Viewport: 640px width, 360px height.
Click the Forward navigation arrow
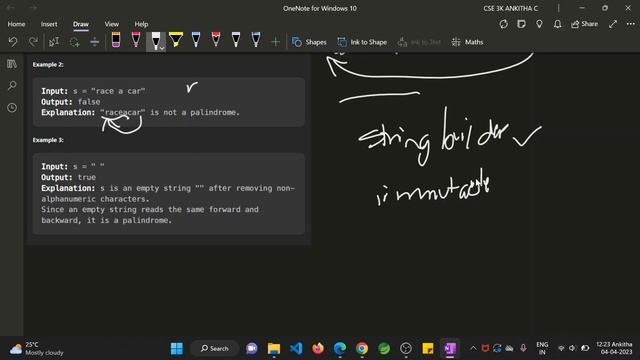click(33, 8)
